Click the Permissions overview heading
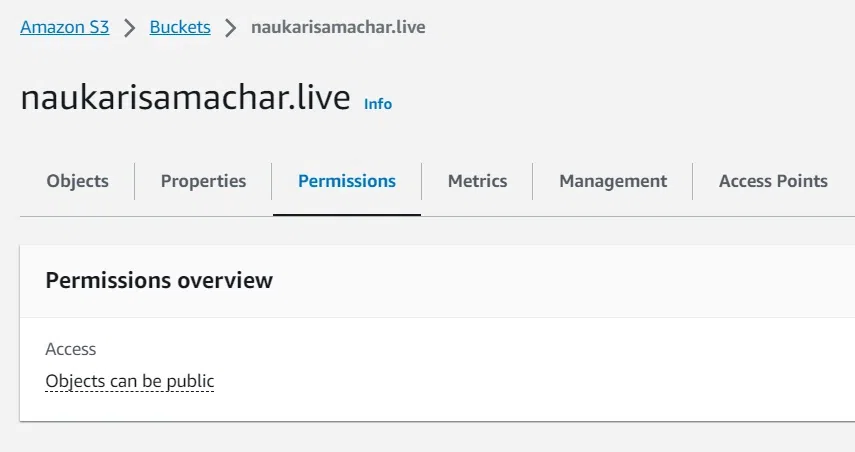 159,280
